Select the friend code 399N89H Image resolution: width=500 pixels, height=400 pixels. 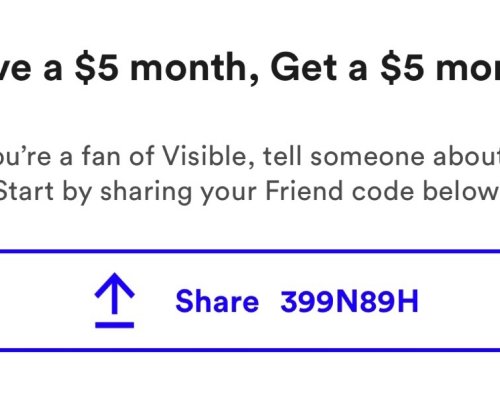[x=349, y=302]
